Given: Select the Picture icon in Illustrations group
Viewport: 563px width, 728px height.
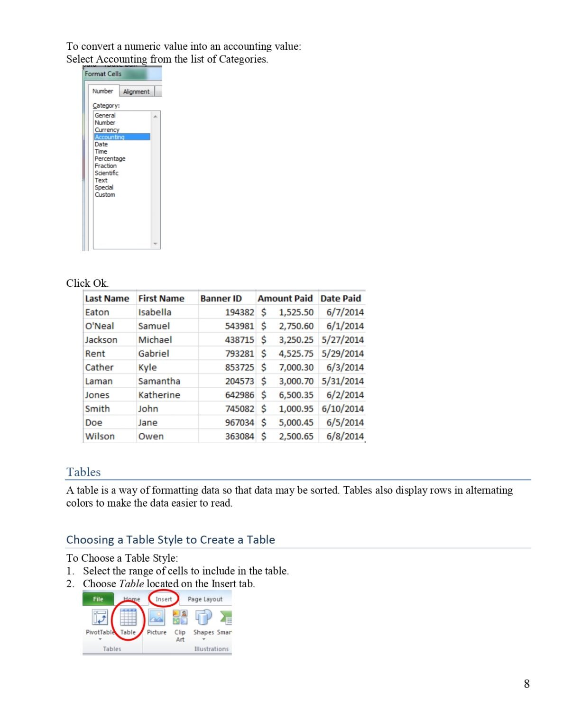Looking at the screenshot, I should 157,618.
